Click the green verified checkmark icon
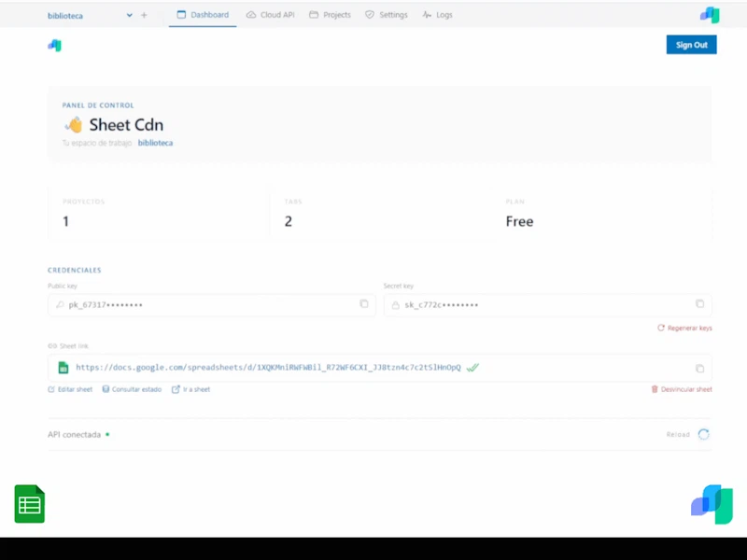This screenshot has height=560, width=747. click(x=472, y=367)
